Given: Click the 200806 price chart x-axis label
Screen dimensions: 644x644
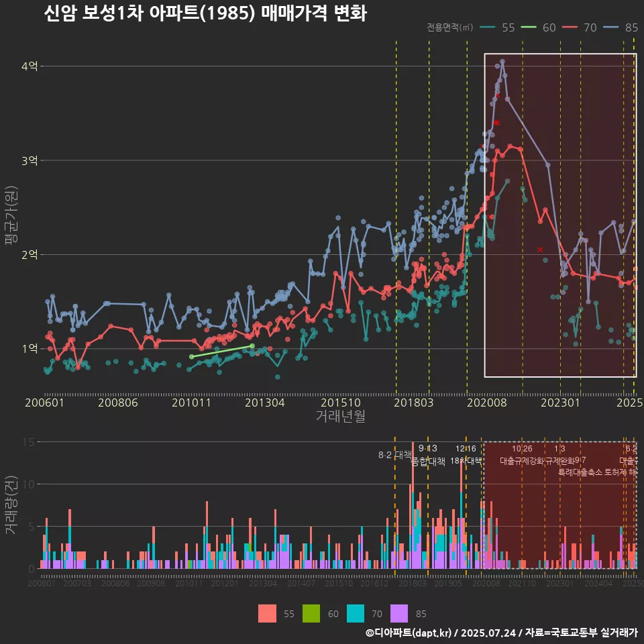Looking at the screenshot, I should [x=118, y=402].
